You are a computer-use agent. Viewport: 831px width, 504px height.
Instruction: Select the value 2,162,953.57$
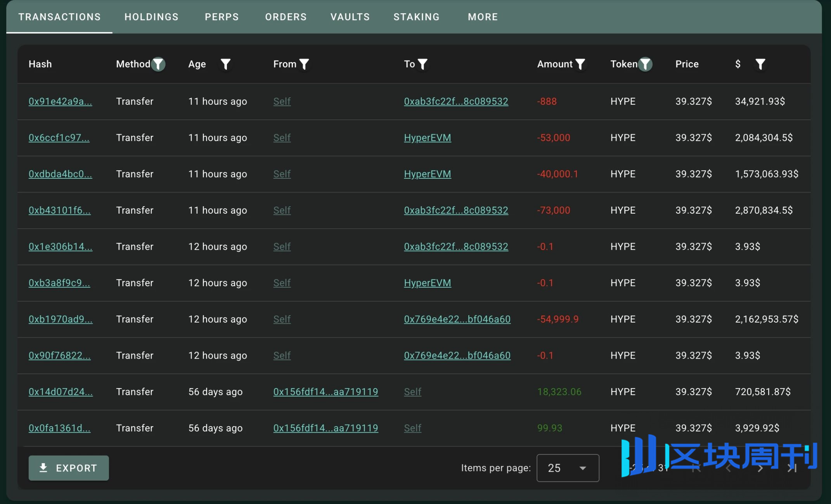click(767, 319)
